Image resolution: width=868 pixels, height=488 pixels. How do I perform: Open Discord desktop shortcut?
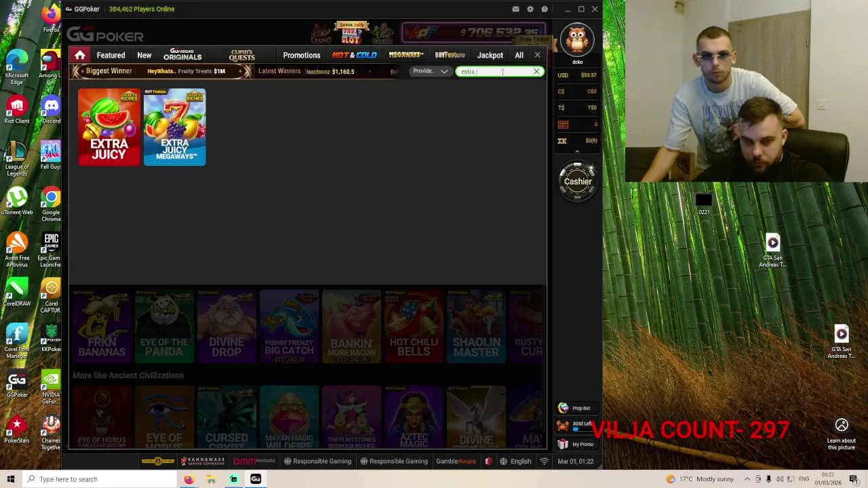(51, 110)
